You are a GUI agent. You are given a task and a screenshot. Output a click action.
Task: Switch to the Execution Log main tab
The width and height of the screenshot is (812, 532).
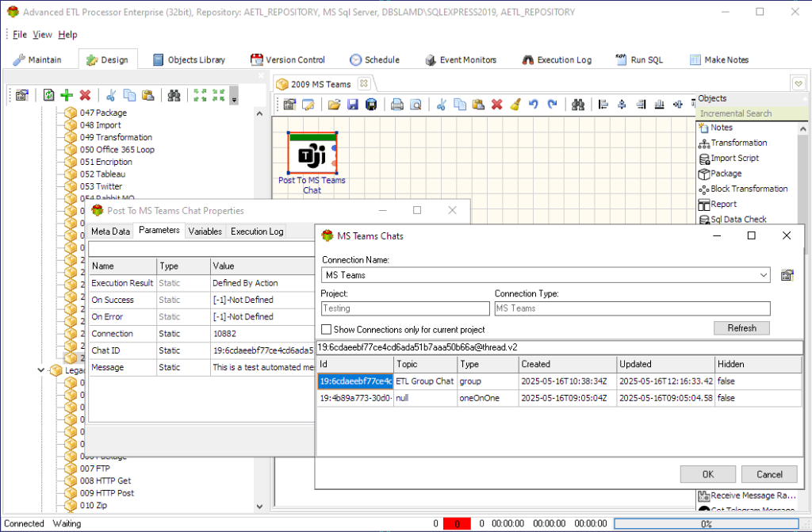pyautogui.click(x=557, y=60)
